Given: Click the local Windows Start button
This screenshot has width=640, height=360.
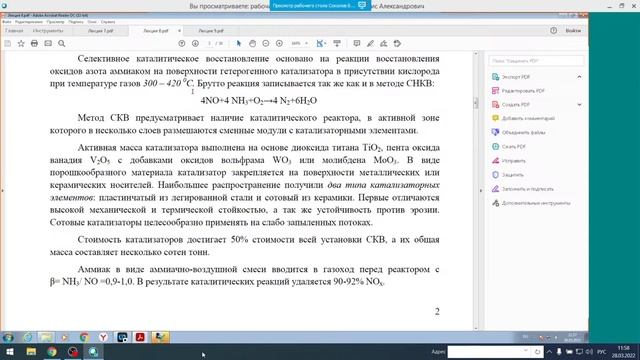Looking at the screenshot, I should tap(10, 352).
